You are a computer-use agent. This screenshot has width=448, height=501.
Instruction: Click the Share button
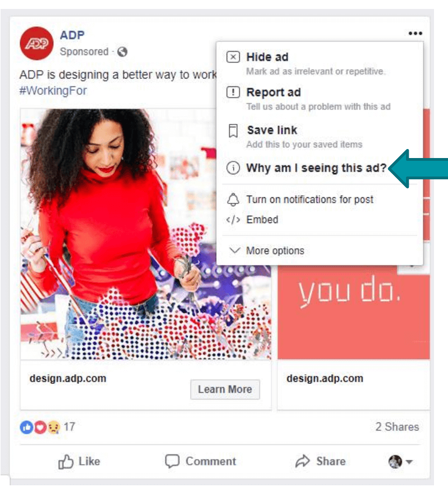pyautogui.click(x=320, y=461)
